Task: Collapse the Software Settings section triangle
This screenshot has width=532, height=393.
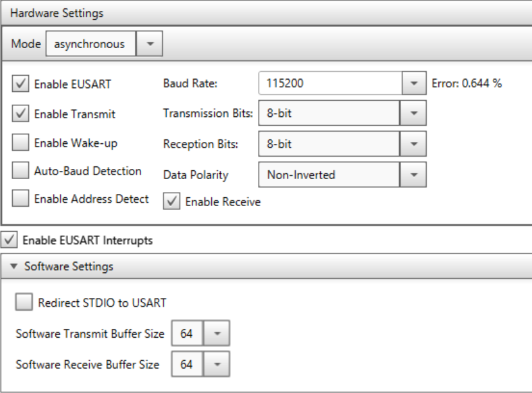Action: [13, 266]
